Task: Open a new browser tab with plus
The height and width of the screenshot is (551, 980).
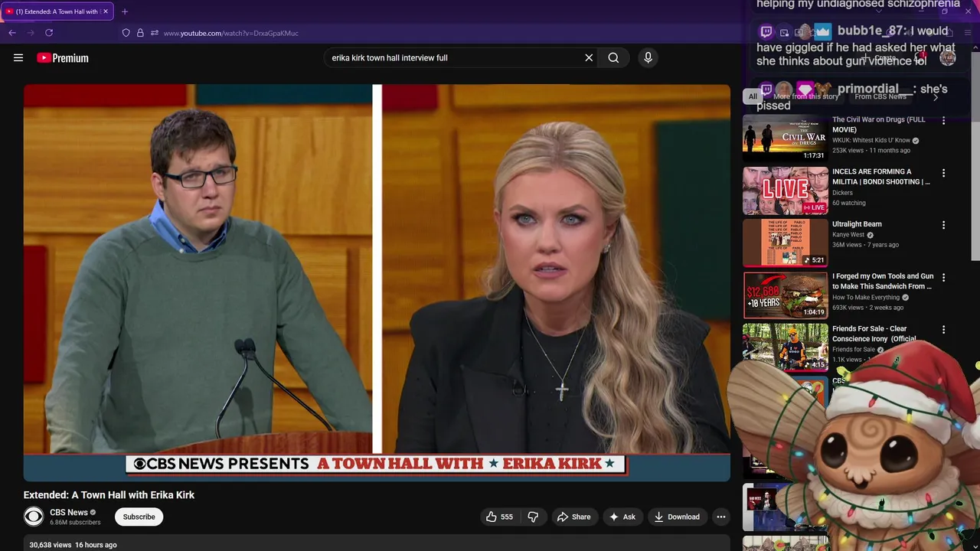Action: pyautogui.click(x=125, y=11)
